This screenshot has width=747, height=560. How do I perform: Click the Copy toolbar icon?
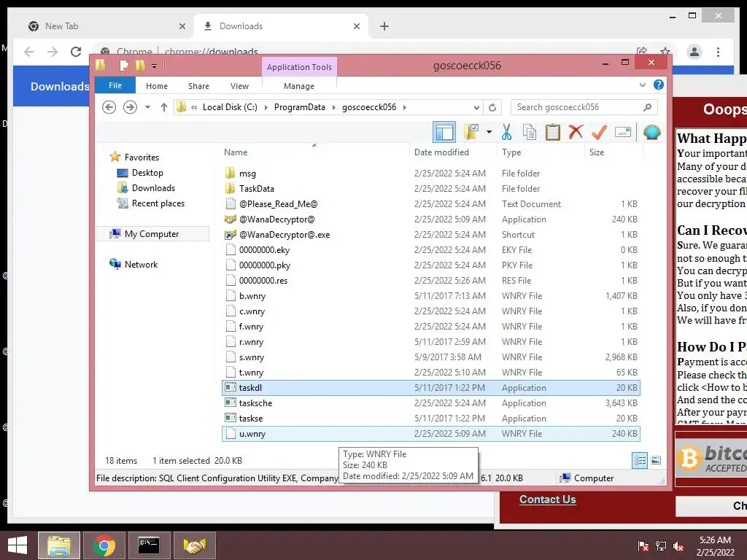[530, 132]
